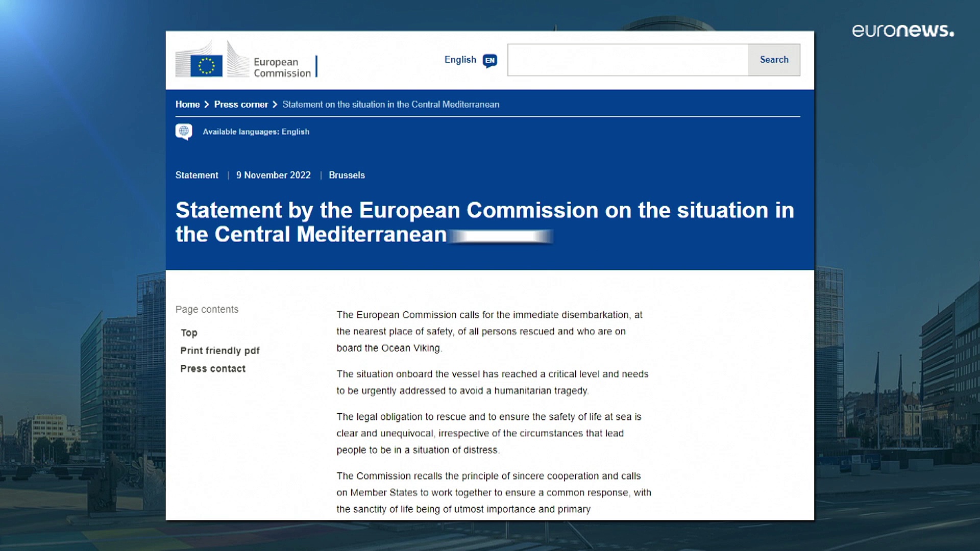The width and height of the screenshot is (980, 551).
Task: Open the English language selector
Action: [x=460, y=60]
